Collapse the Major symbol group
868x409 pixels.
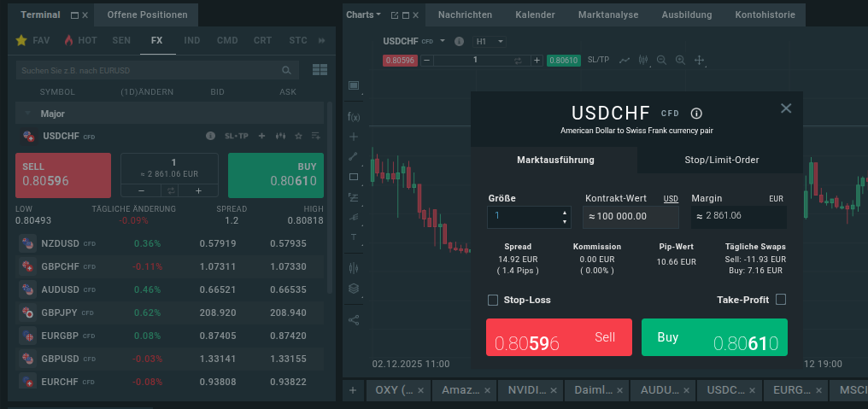pyautogui.click(x=27, y=114)
